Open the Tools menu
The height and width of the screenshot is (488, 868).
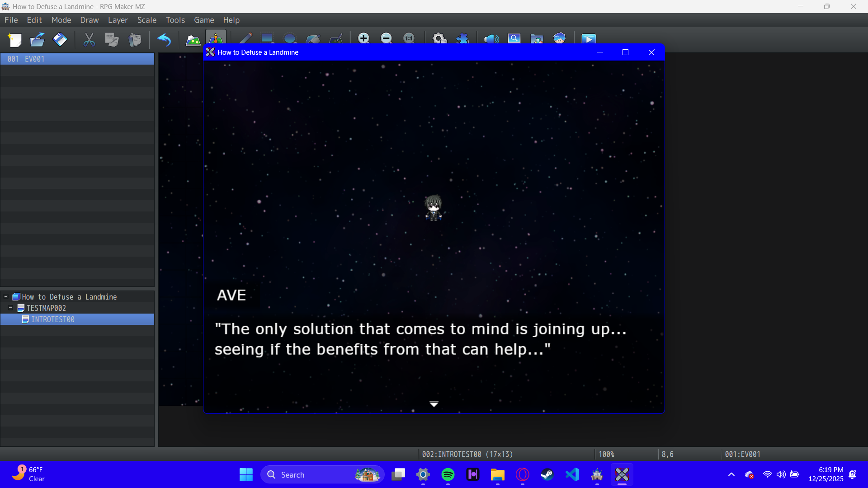[175, 20]
